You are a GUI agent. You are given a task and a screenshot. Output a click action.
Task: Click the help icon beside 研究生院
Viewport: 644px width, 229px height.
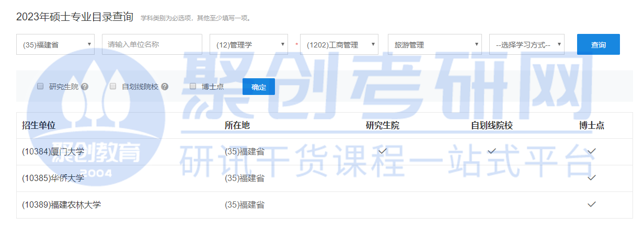pos(85,87)
